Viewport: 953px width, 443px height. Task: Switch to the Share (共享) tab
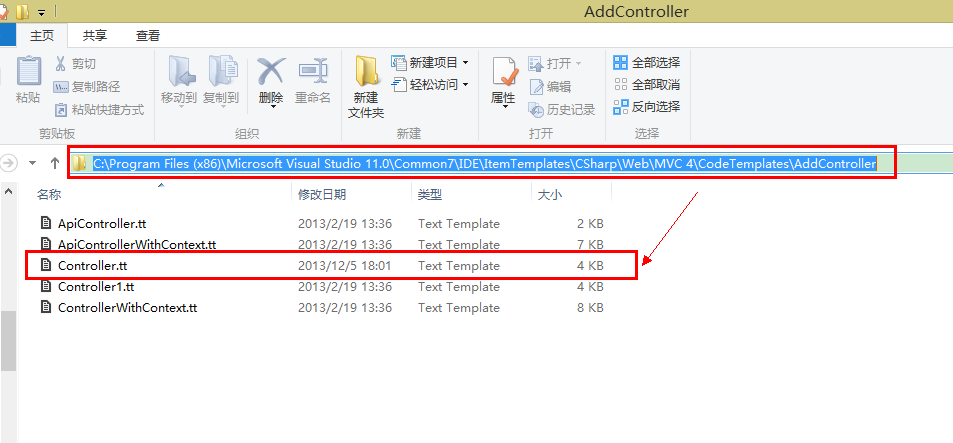click(95, 36)
